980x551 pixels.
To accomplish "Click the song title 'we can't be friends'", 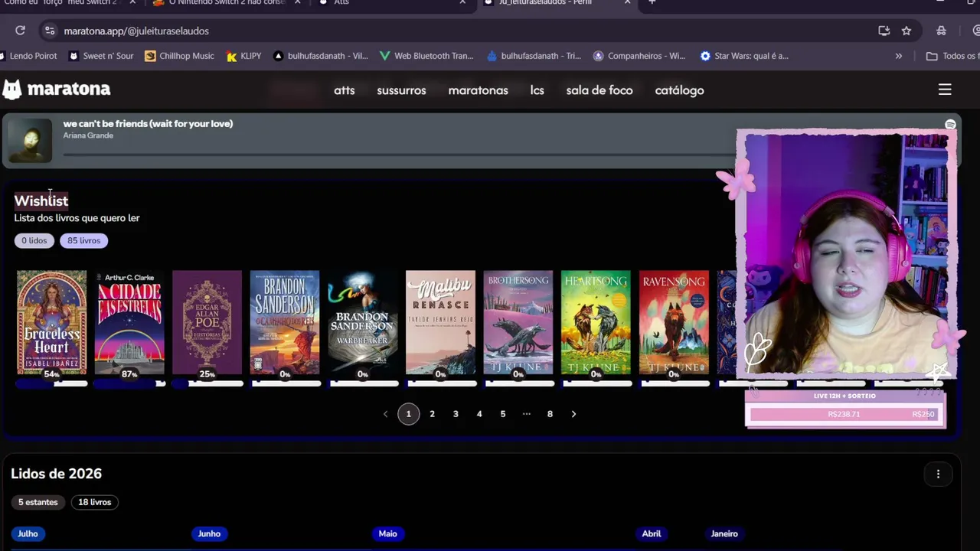I will [x=148, y=123].
